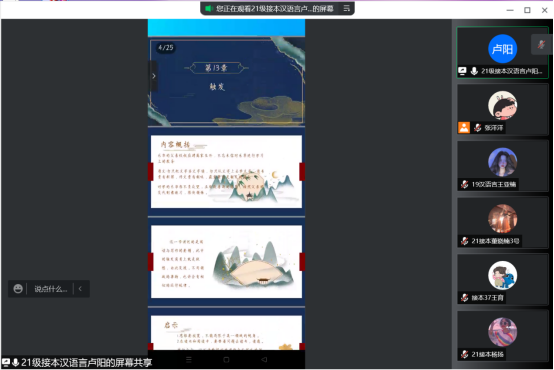This screenshot has width=554, height=370.
Task: Select the 21接本董晓楠3号 participant tile
Action: pos(502,223)
